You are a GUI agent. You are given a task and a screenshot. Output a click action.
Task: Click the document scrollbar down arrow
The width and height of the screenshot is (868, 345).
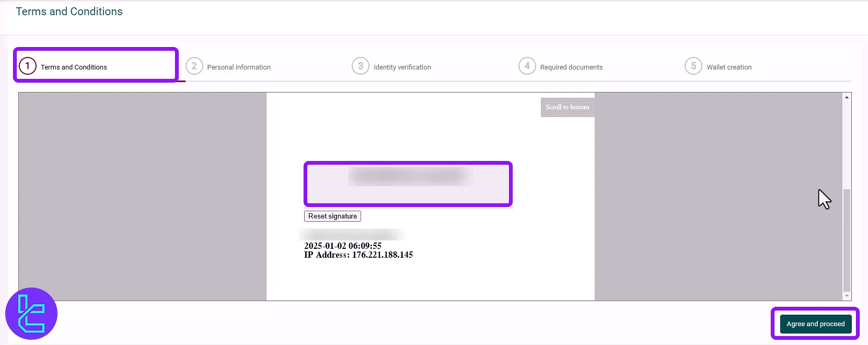[847, 296]
